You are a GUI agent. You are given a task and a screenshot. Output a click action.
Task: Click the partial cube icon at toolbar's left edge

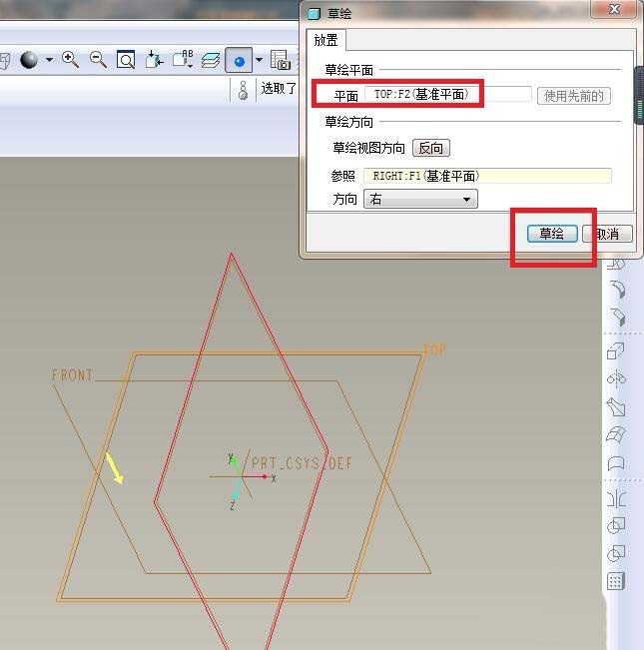(5, 61)
